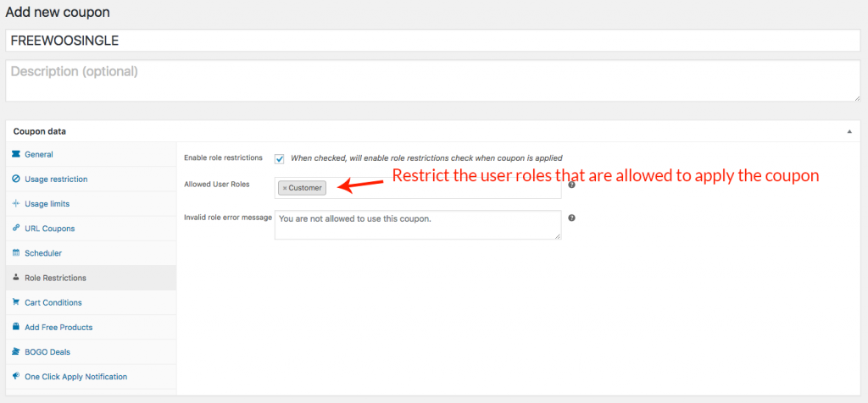Click the Usage restriction ban icon
Screen dimensions: 868x403
(15, 179)
